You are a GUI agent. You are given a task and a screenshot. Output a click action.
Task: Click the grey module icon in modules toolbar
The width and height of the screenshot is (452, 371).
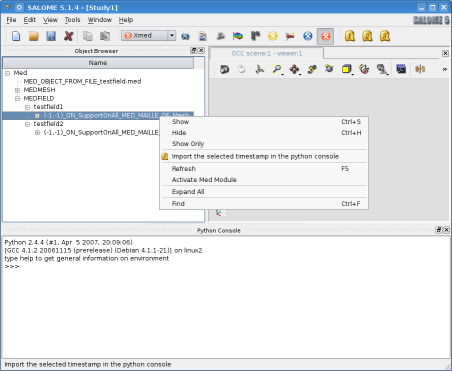(x=220, y=36)
